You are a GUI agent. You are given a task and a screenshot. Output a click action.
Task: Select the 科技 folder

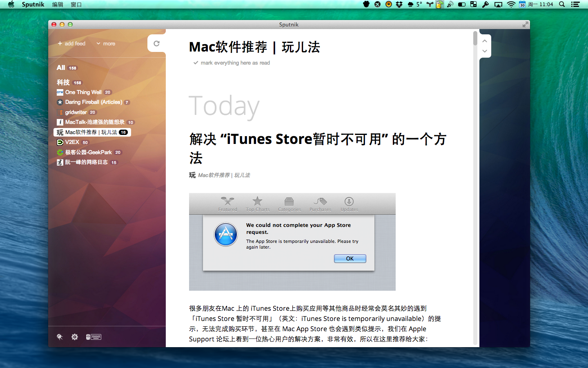tap(69, 83)
